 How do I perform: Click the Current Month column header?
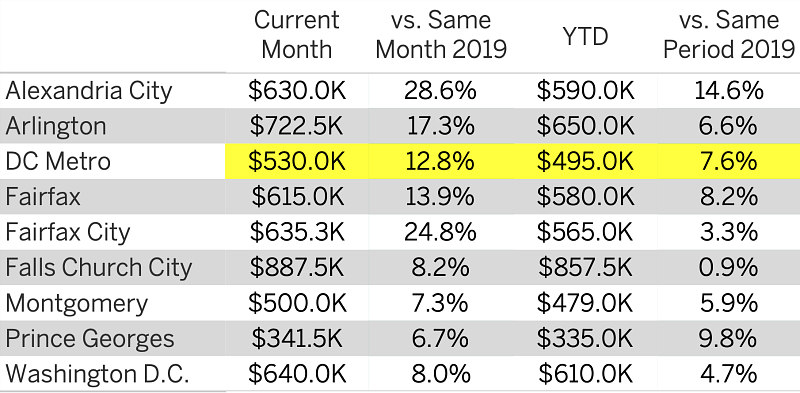click(x=296, y=35)
